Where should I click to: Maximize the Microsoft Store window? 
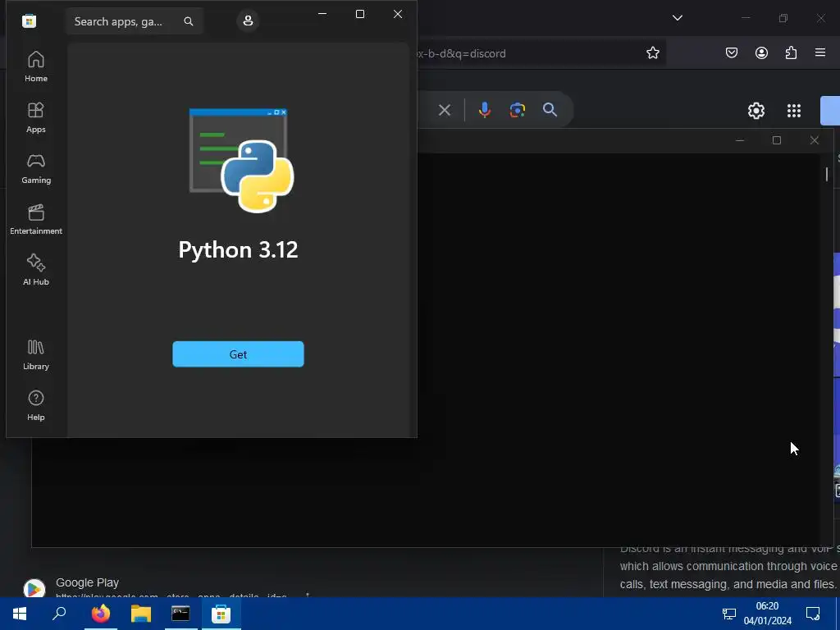tap(360, 14)
